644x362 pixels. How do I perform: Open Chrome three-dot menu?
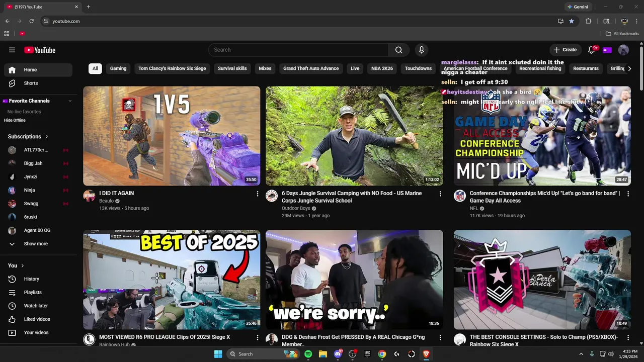636,21
